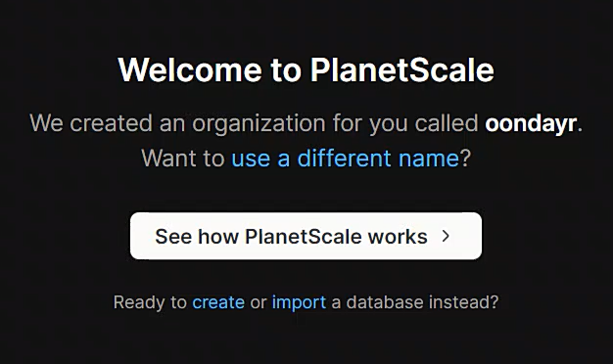Follow the 'create' database link
Image resolution: width=613 pixels, height=364 pixels.
click(x=218, y=302)
